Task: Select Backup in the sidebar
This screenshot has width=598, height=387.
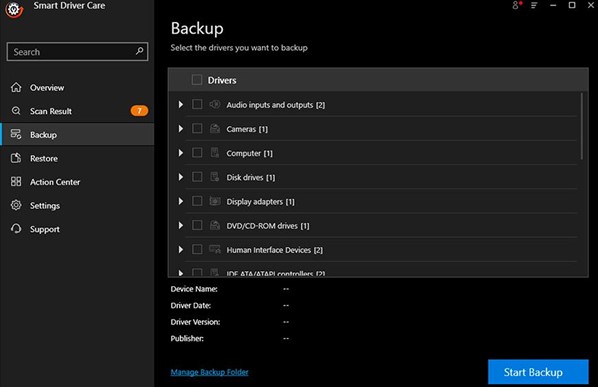Action: click(77, 135)
